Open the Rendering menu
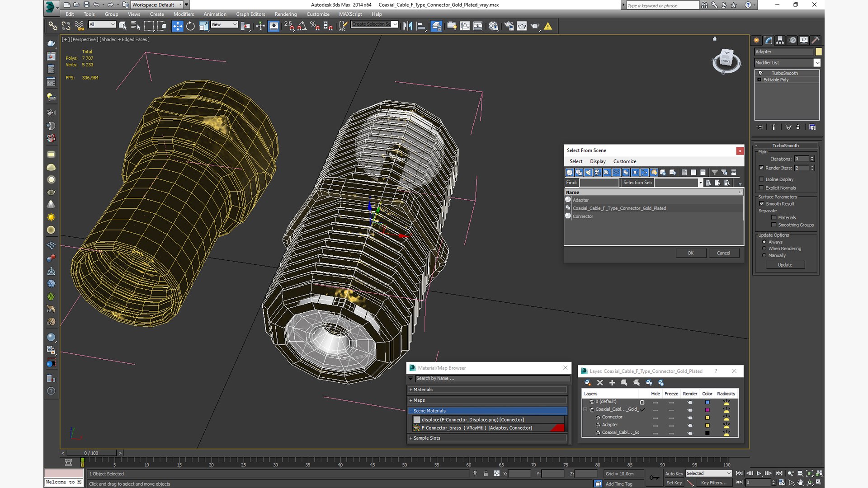868x488 pixels. 286,14
